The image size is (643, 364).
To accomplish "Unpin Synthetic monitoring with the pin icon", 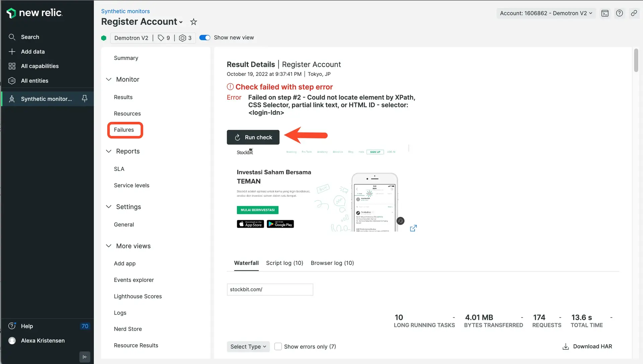I will [85, 99].
